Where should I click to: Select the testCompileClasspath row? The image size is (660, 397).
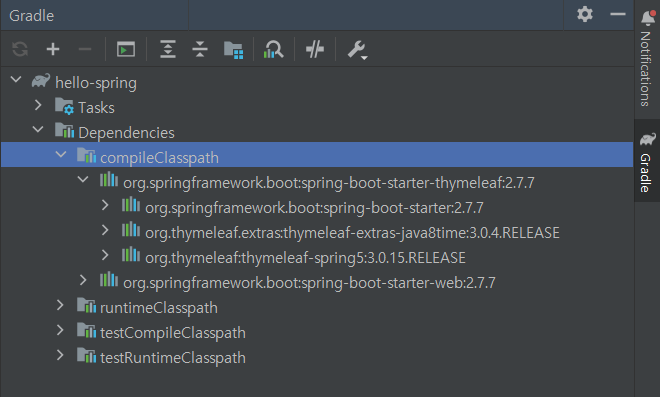317,332
